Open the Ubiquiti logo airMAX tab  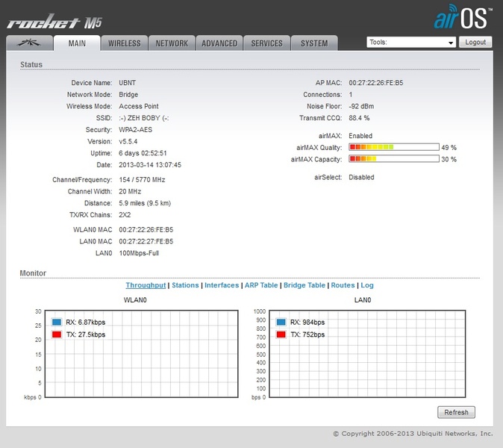[30, 43]
